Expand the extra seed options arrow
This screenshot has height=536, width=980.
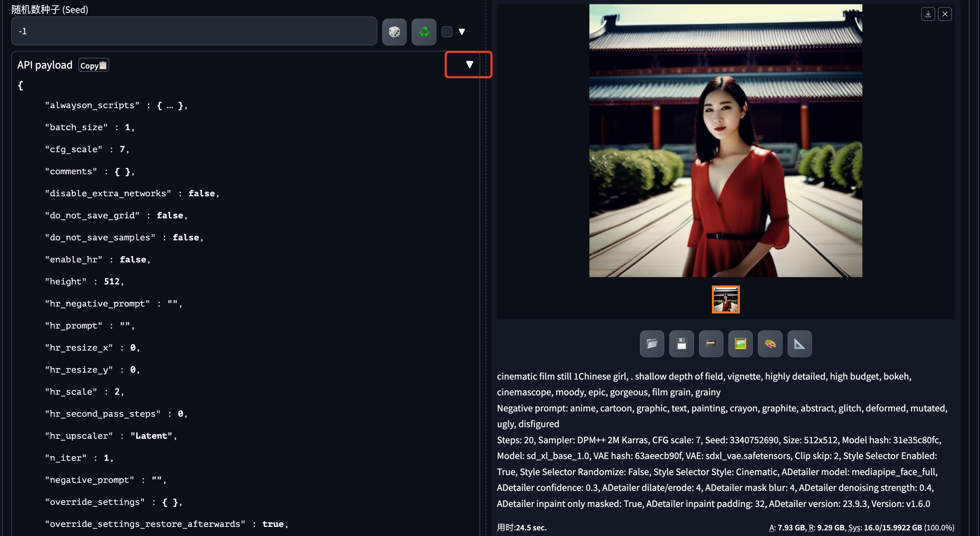click(461, 31)
